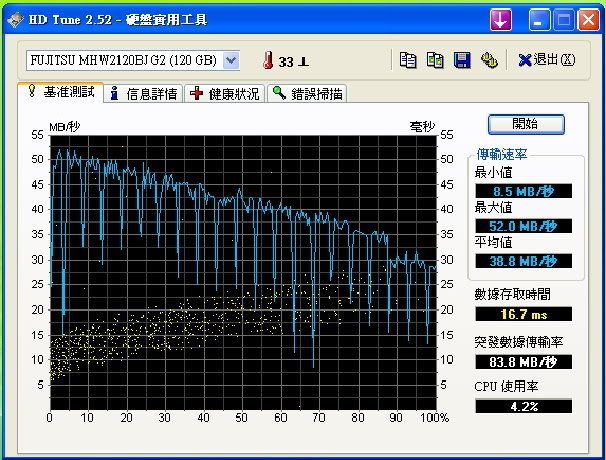Open the FUJITSU drive selection dropdown

pyautogui.click(x=231, y=61)
